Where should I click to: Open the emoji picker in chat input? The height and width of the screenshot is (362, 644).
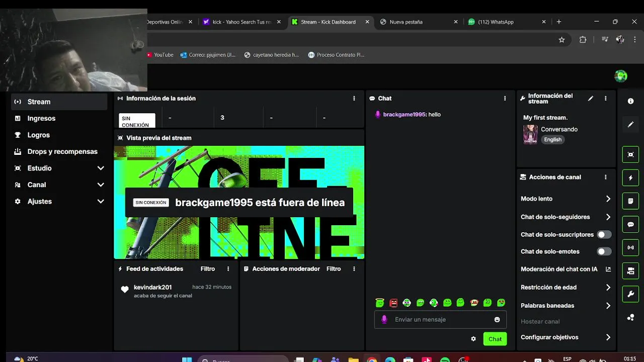[x=497, y=320]
